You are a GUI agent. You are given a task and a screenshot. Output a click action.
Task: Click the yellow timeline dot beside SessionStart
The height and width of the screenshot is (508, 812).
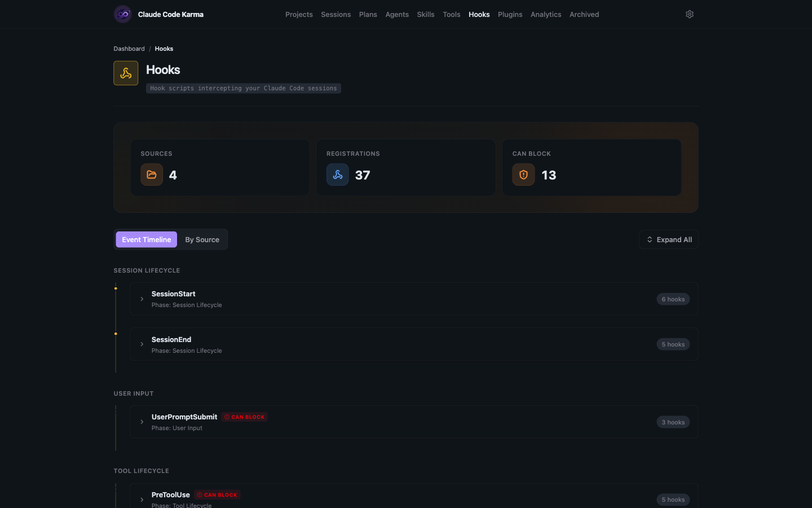116,288
